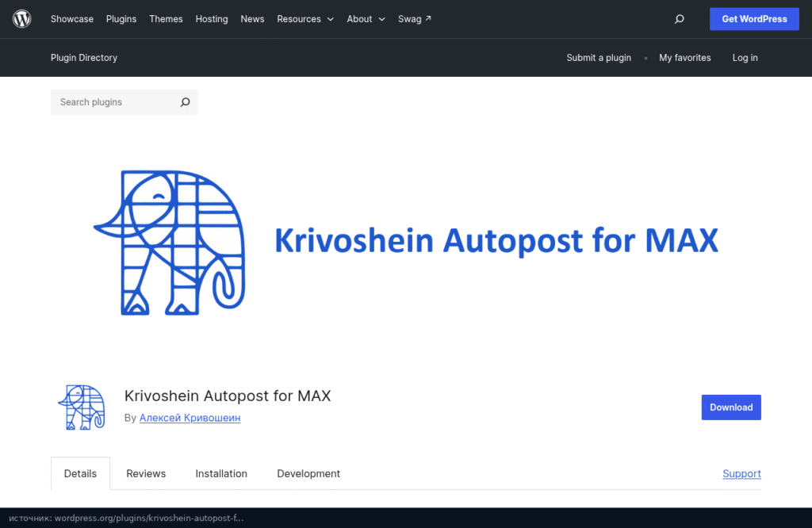Open author Алексей Кривошеин profile link
The height and width of the screenshot is (528, 812).
pyautogui.click(x=190, y=418)
